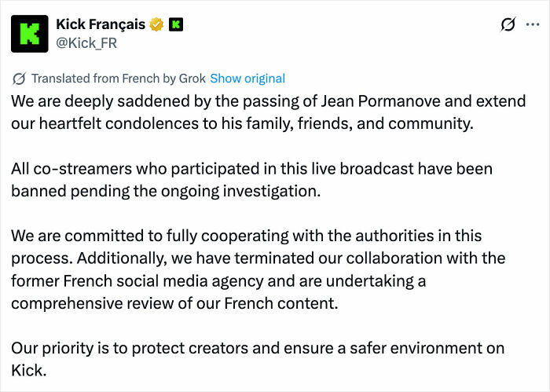
Task: Show original French post text
Action: (x=247, y=79)
